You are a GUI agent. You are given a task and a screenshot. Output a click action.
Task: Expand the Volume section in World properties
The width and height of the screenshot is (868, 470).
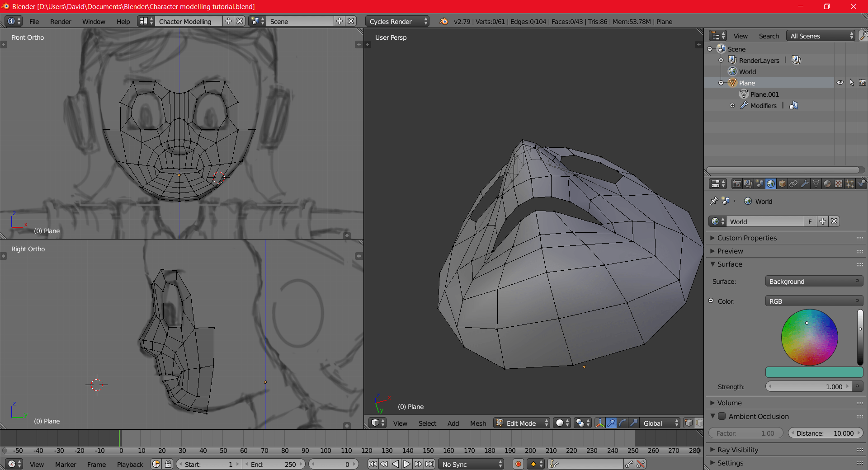(729, 403)
